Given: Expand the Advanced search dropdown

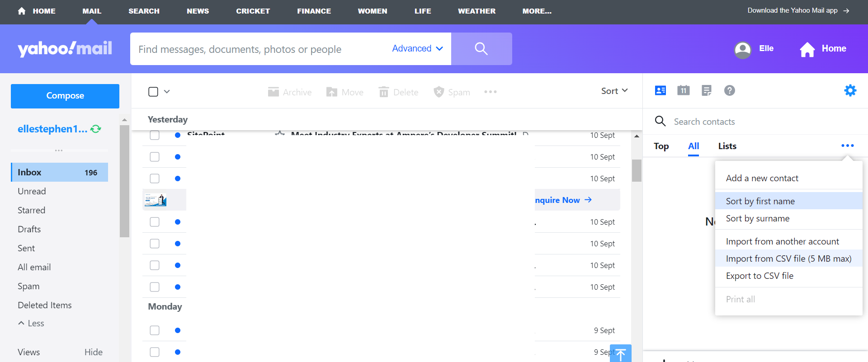Looking at the screenshot, I should [417, 49].
